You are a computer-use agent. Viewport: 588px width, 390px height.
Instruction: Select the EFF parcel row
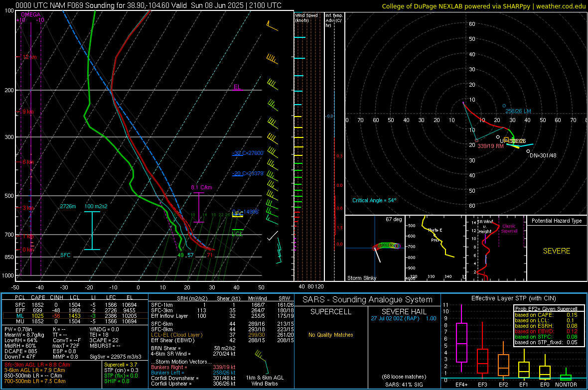point(75,310)
